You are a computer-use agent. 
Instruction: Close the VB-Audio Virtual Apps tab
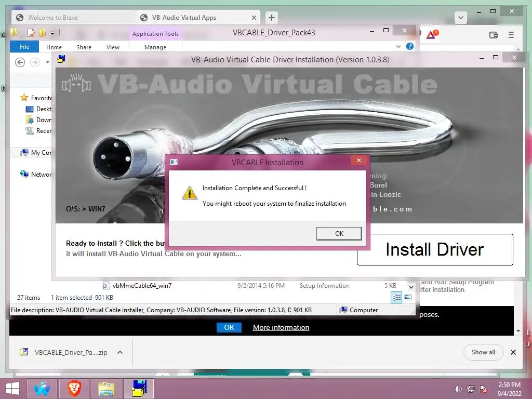(254, 18)
